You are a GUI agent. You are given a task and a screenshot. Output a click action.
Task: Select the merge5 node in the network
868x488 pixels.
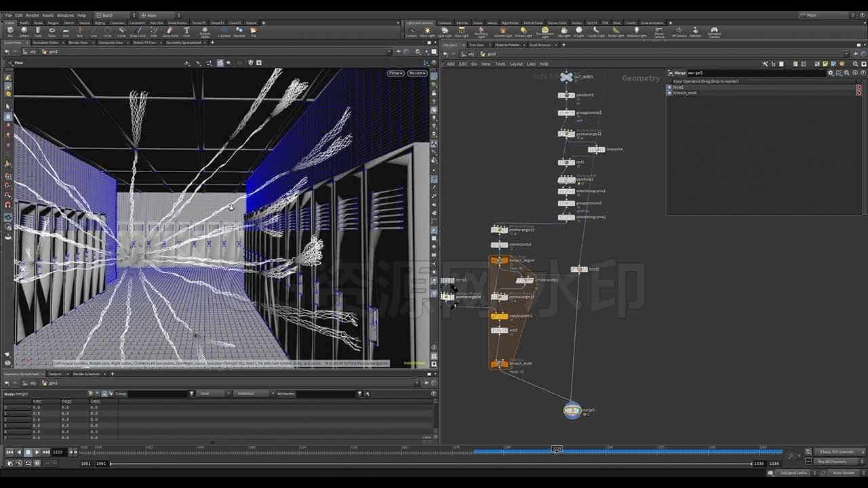(x=573, y=410)
